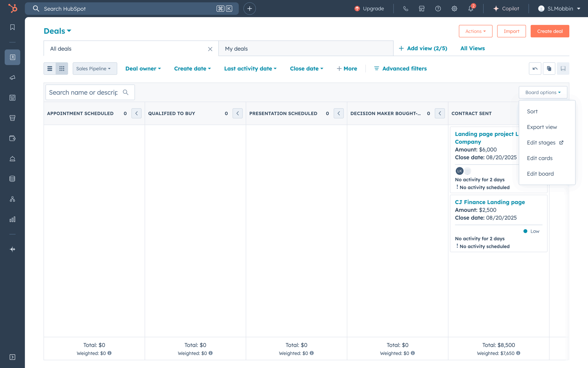
Task: Click the More filters button
Action: pyautogui.click(x=347, y=69)
